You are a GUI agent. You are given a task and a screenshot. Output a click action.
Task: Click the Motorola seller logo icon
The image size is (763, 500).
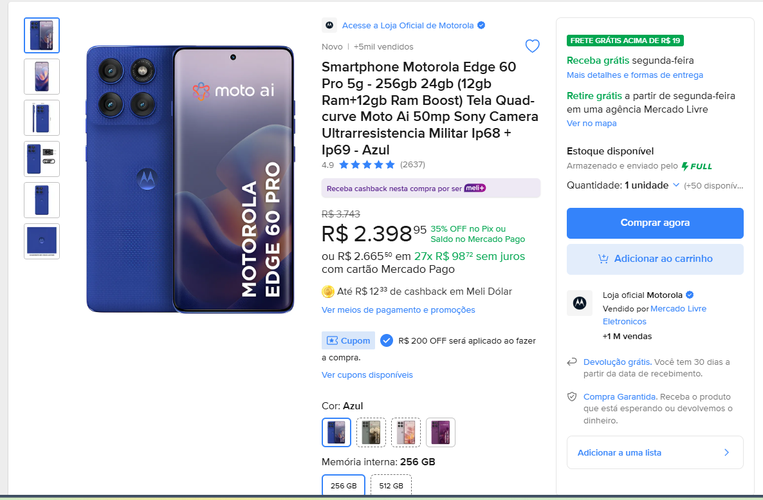pyautogui.click(x=579, y=303)
